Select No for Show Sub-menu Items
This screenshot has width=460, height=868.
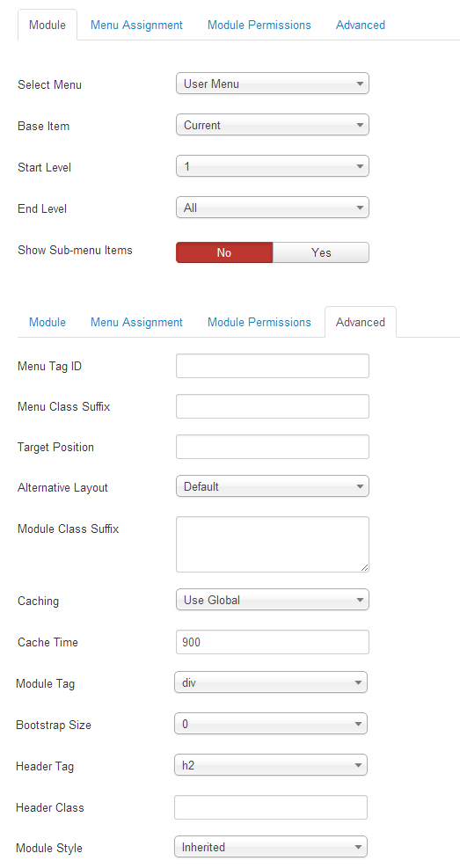pos(224,252)
